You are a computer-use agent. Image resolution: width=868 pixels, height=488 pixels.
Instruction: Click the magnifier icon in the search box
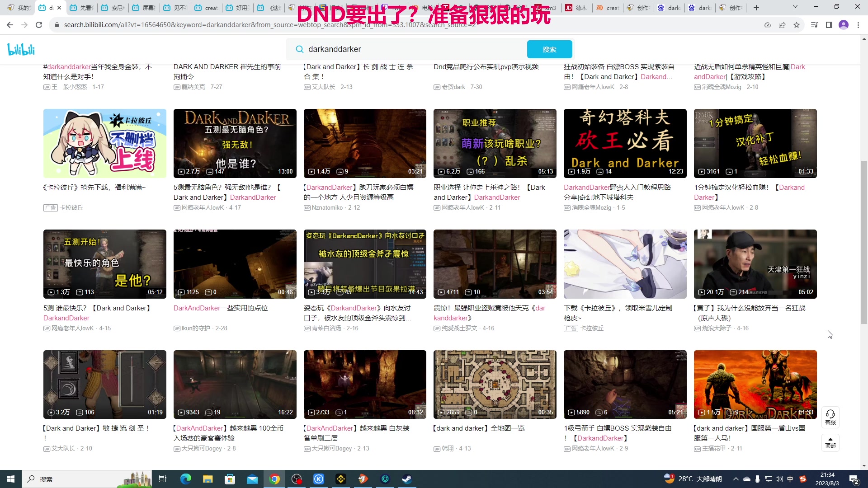click(x=299, y=49)
